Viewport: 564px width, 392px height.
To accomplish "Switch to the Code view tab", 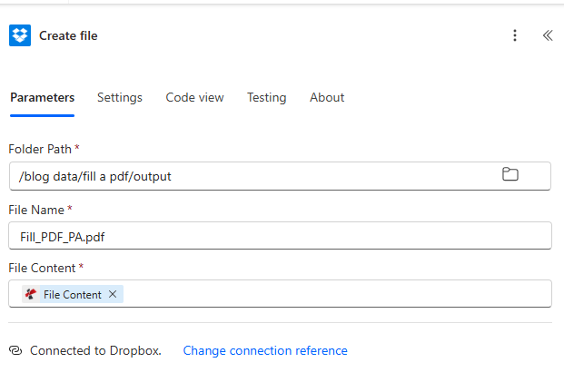I will (x=194, y=97).
